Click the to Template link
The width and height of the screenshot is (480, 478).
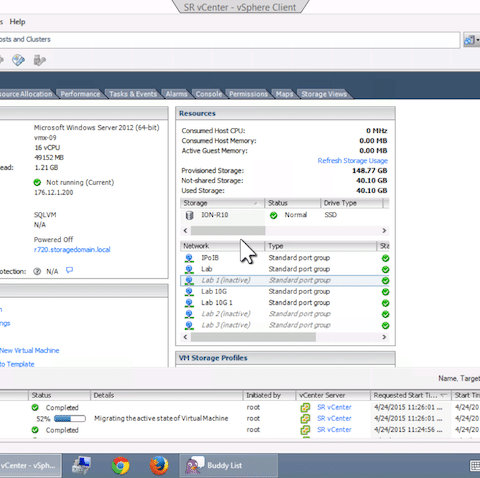point(17,364)
